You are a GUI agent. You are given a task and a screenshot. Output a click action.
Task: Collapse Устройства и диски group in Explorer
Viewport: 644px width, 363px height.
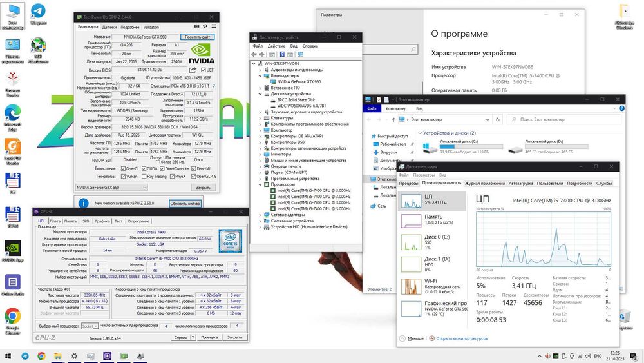(x=420, y=133)
